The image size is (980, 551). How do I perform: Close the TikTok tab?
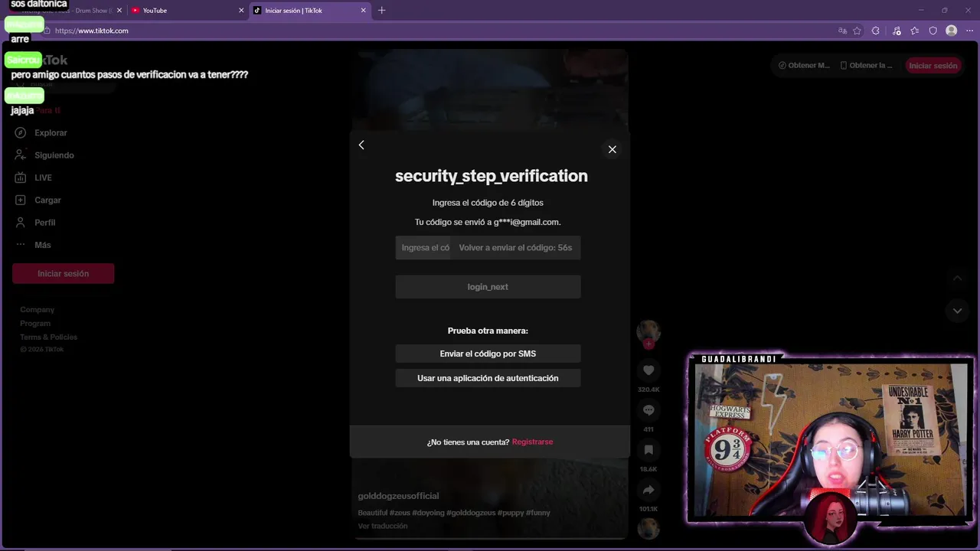click(x=364, y=11)
